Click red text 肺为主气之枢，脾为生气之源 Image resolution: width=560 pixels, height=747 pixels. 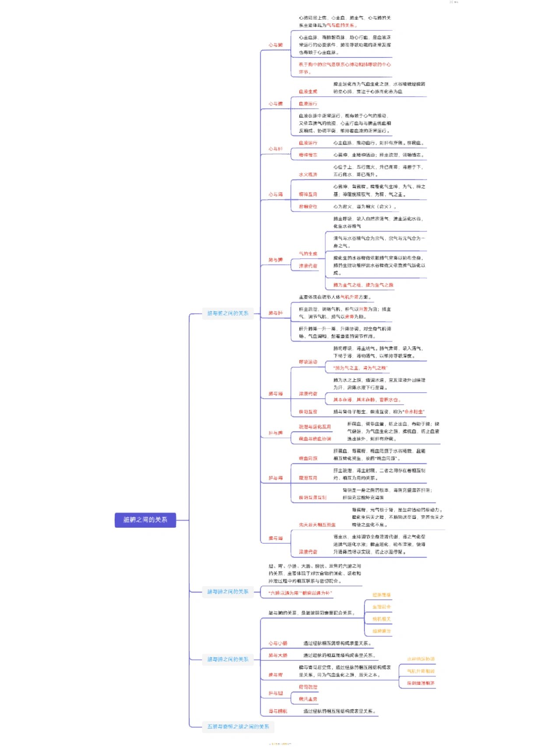[363, 285]
